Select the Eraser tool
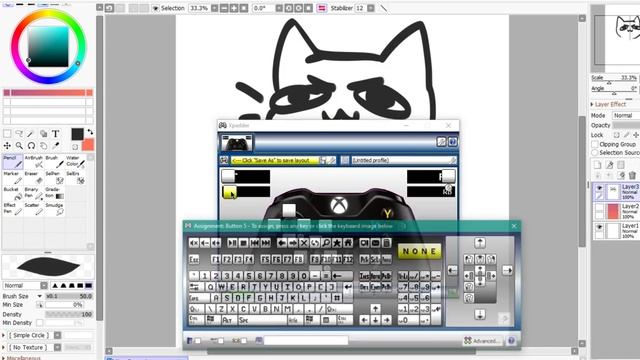This screenshot has width=640, height=360. click(33, 178)
